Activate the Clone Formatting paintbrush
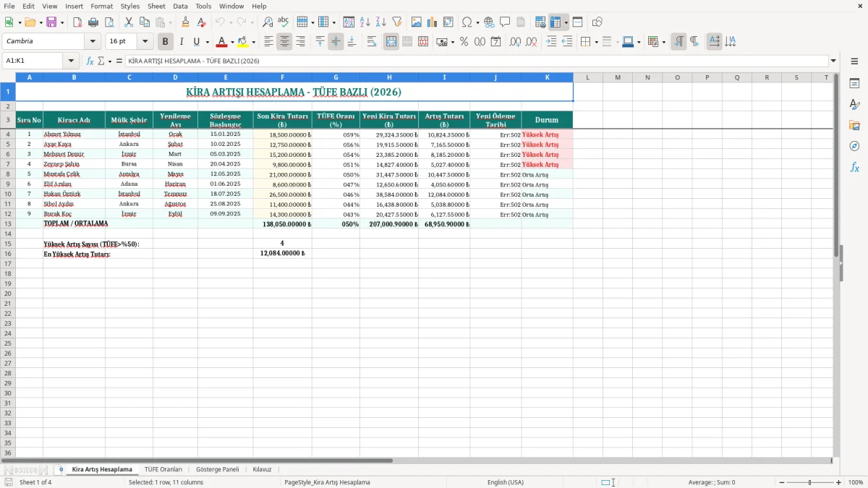 pos(185,22)
